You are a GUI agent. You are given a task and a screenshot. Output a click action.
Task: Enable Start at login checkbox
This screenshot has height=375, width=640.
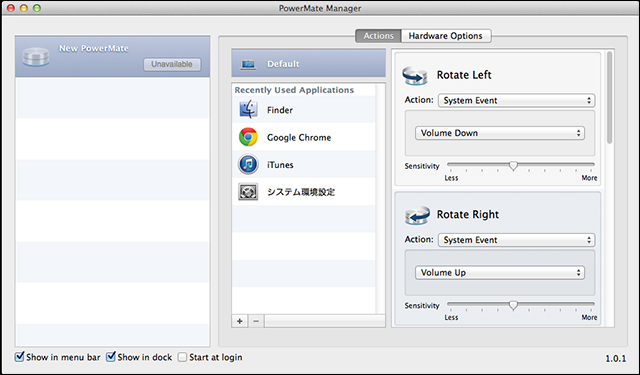[x=182, y=357]
